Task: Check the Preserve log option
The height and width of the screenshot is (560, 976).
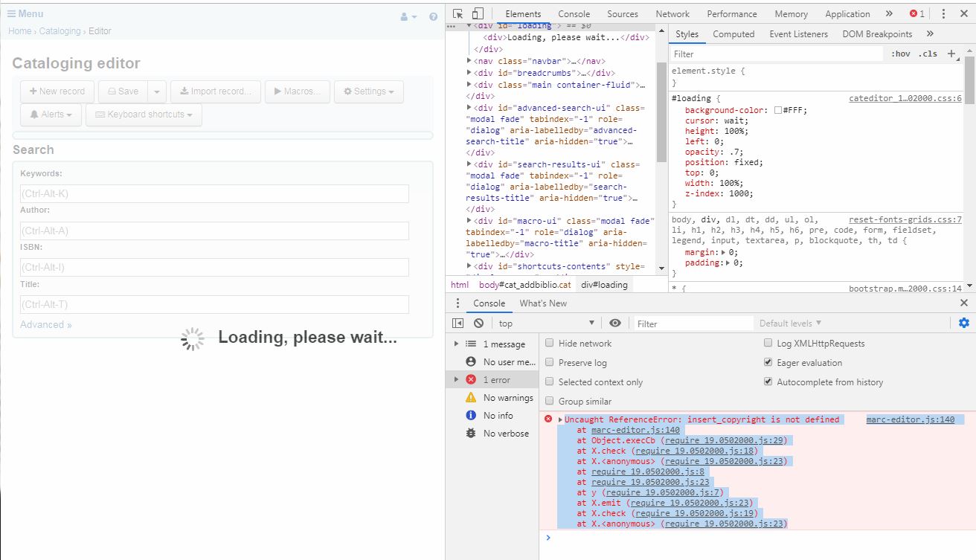Action: point(550,363)
